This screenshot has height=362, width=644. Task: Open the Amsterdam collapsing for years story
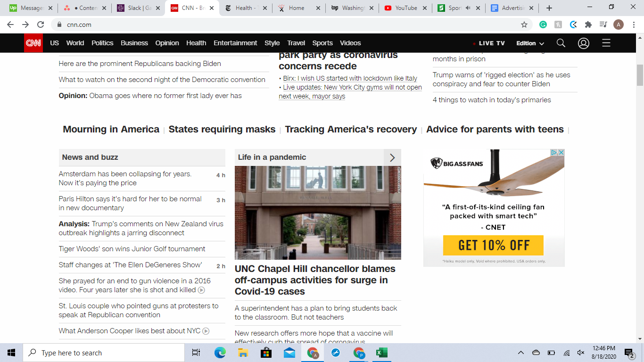[125, 179]
